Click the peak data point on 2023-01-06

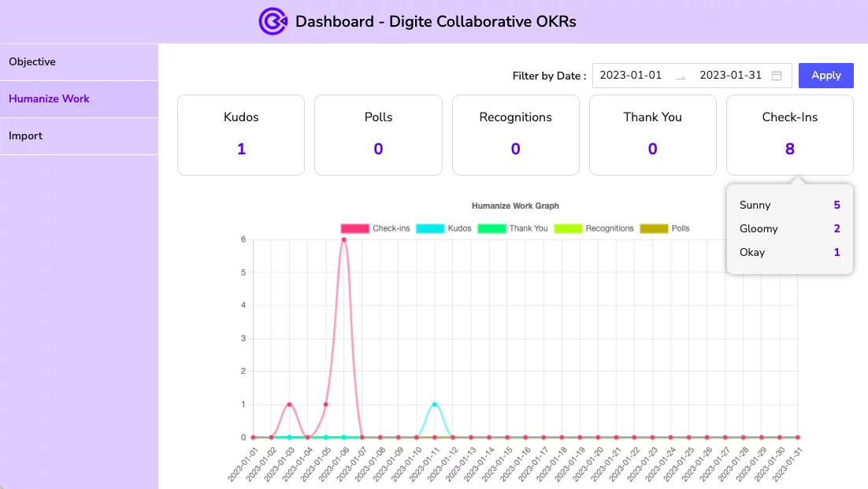pos(343,239)
